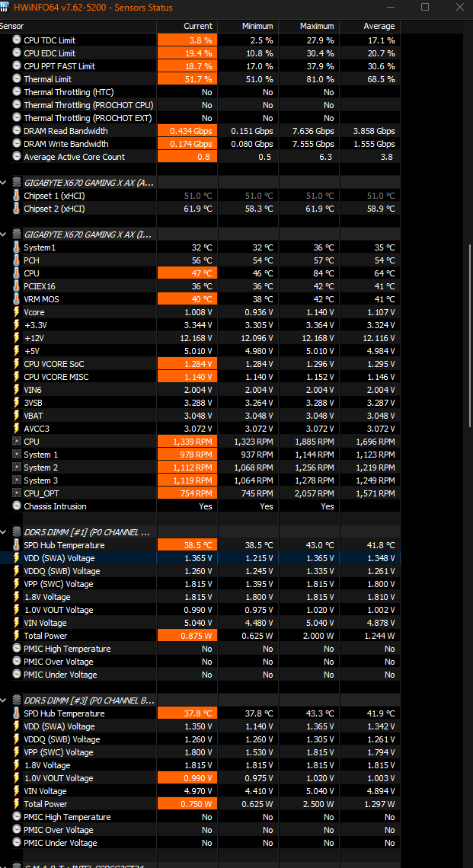The image size is (473, 868).
Task: Collapse the second GIGABYTE X670 GAMING X AX group
Action: click(3, 235)
